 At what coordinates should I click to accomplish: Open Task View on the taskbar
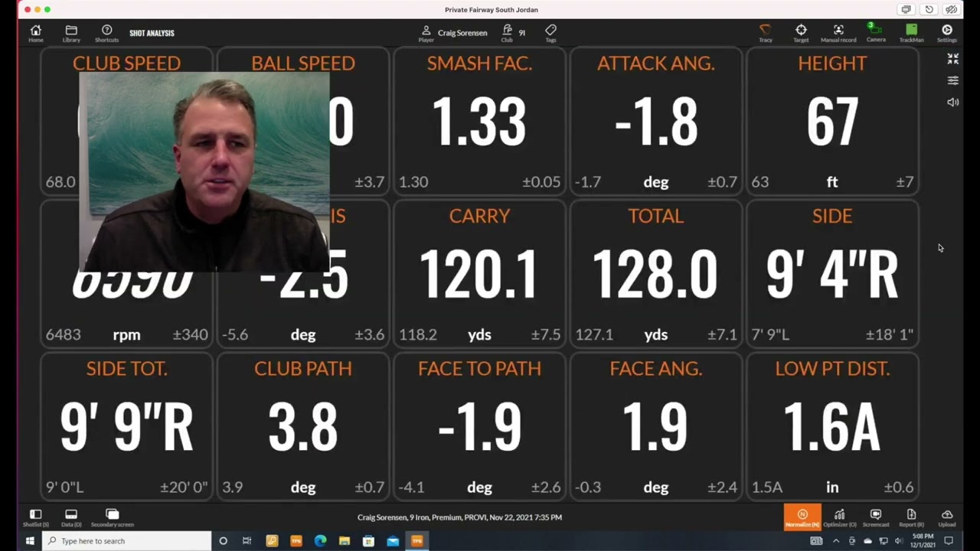coord(247,541)
